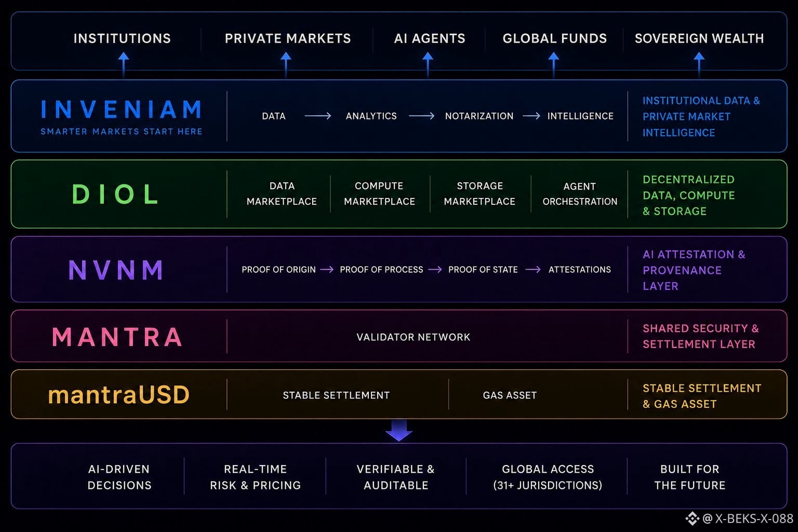Select the white STABLE SETTLEMENT cell
The width and height of the screenshot is (798, 532).
pyautogui.click(x=336, y=395)
